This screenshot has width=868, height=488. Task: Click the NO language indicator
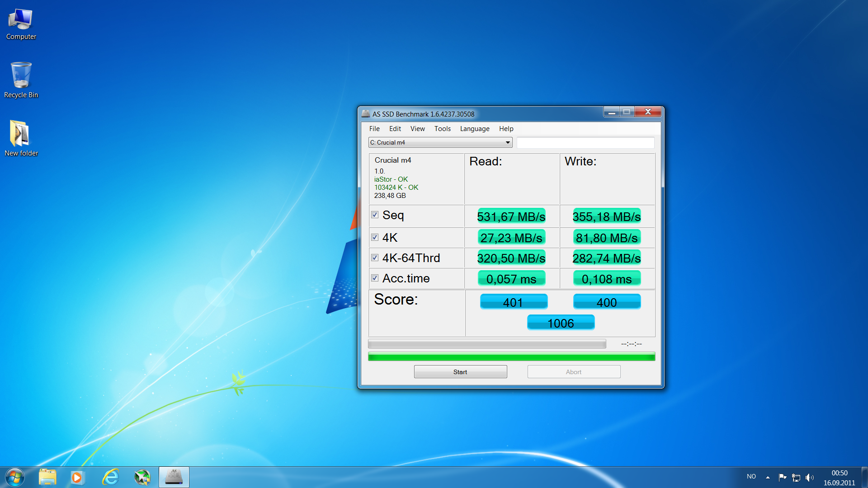coord(751,477)
